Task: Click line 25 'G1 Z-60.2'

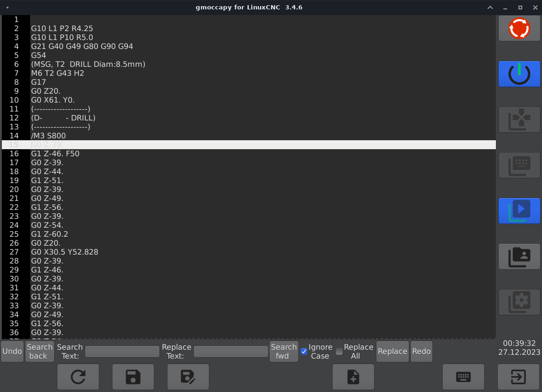Action: 49,234
